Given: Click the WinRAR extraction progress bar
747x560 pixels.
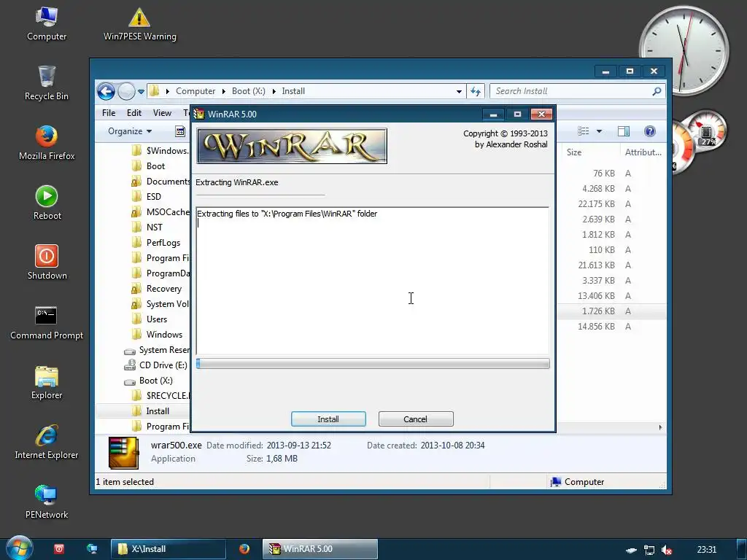Looking at the screenshot, I should 373,364.
